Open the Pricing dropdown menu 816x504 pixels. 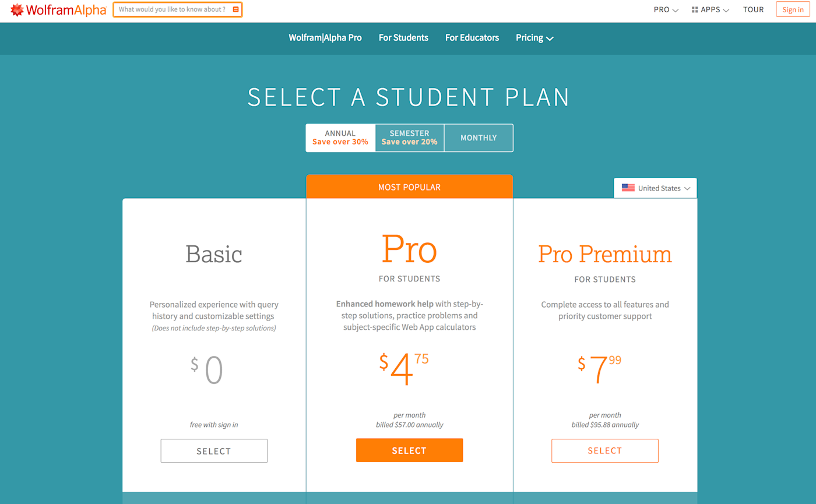(x=534, y=38)
